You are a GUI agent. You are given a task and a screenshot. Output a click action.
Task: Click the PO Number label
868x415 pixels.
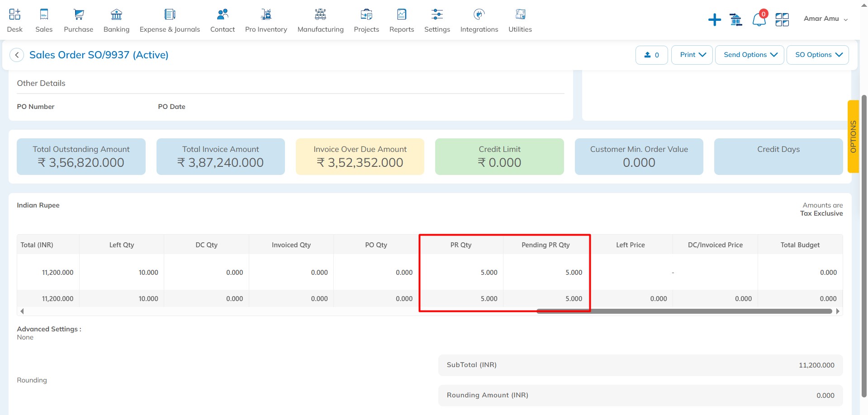(x=36, y=107)
